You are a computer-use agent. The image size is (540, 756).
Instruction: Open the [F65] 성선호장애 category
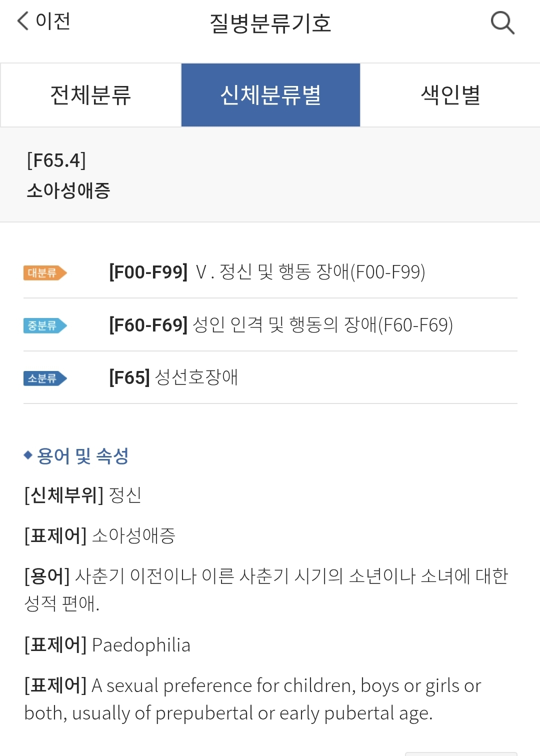pos(270,377)
